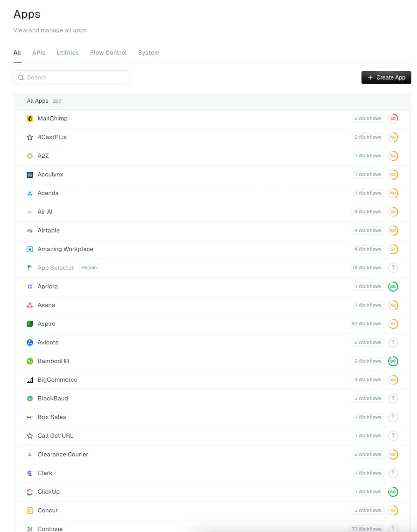Click the A2Z green gear icon
417x532 pixels.
30,156
